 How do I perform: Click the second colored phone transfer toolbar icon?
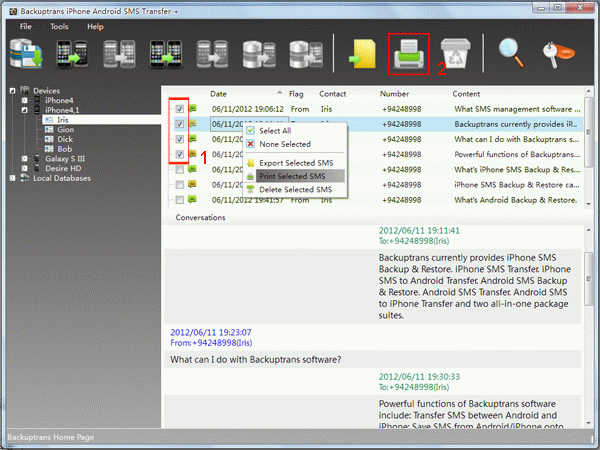166,54
